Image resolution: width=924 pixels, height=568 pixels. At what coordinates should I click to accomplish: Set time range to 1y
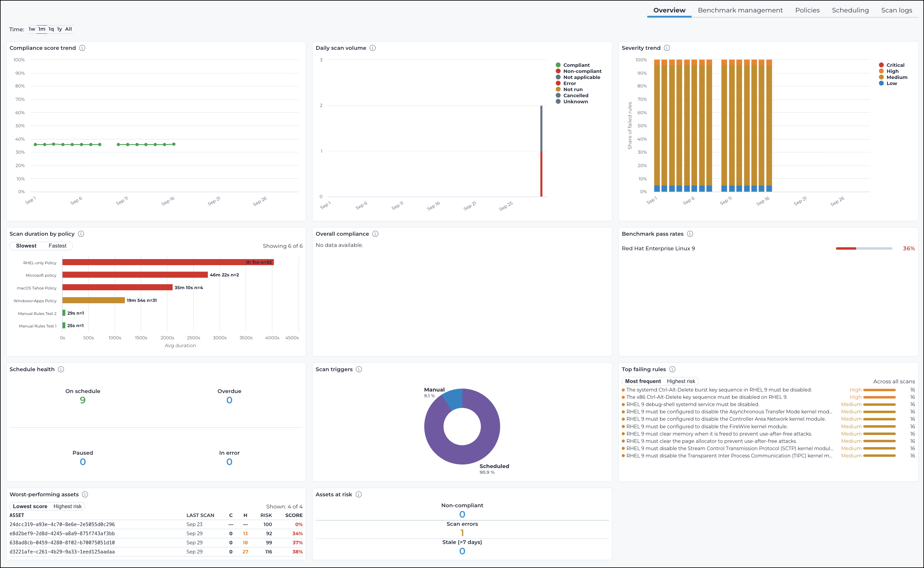coord(59,29)
